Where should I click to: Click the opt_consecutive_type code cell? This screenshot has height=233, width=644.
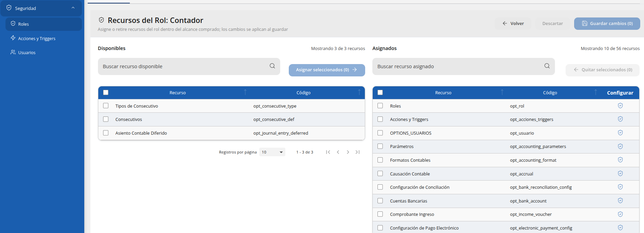pyautogui.click(x=275, y=106)
